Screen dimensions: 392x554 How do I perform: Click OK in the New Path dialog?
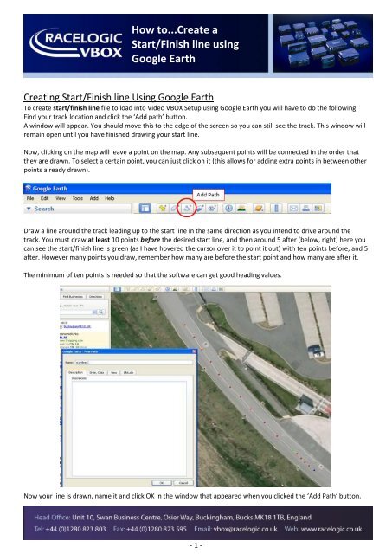(162, 483)
